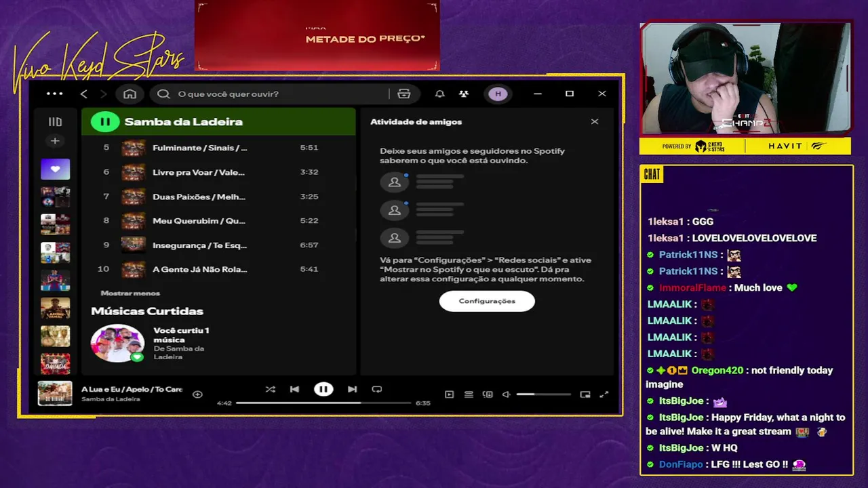Close the 'Atividade de amigos' panel
The image size is (868, 488).
tap(595, 122)
